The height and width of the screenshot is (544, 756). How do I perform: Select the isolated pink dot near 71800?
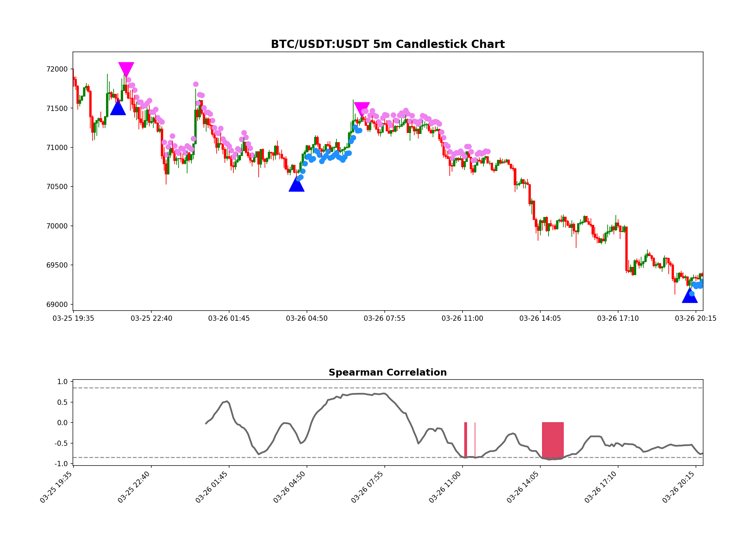pyautogui.click(x=196, y=84)
